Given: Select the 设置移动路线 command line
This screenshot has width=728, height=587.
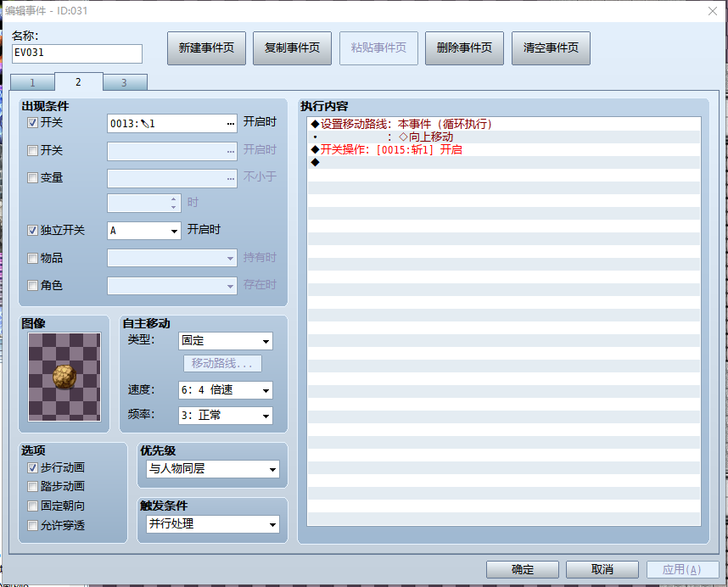Looking at the screenshot, I should tap(504, 124).
